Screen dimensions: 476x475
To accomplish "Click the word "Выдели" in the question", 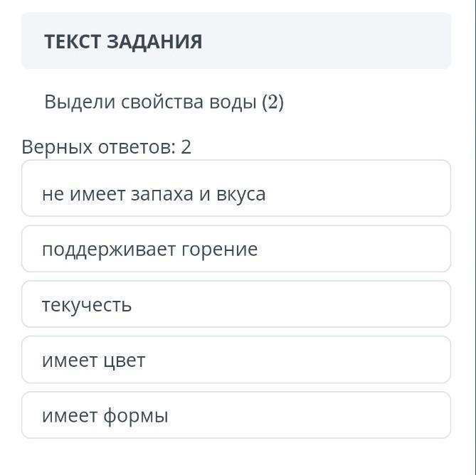I will tap(80, 102).
